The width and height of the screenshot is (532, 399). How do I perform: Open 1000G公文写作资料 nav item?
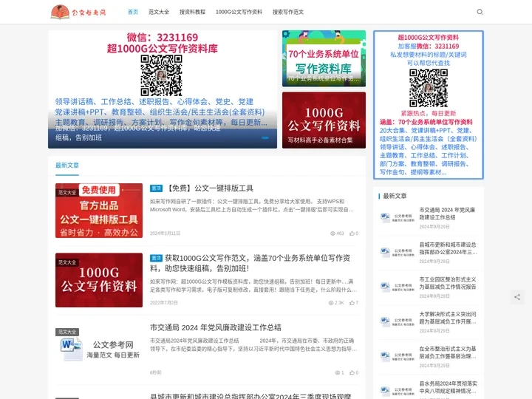pos(239,12)
